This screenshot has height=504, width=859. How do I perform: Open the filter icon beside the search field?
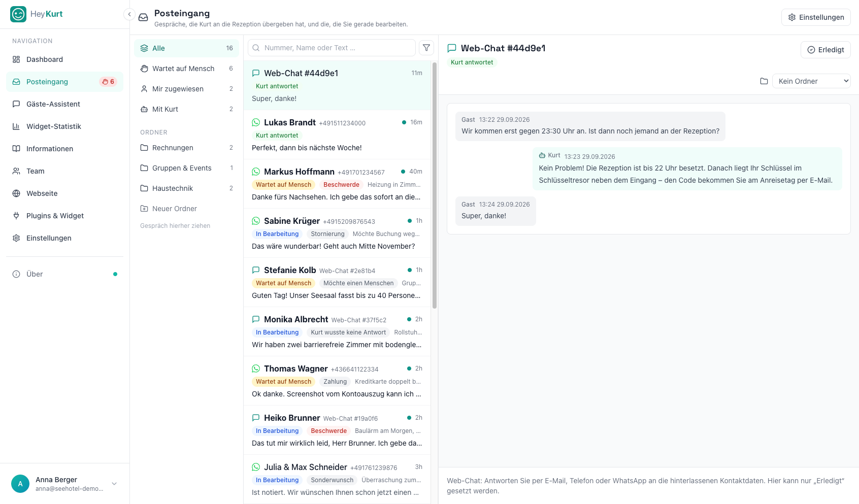426,48
